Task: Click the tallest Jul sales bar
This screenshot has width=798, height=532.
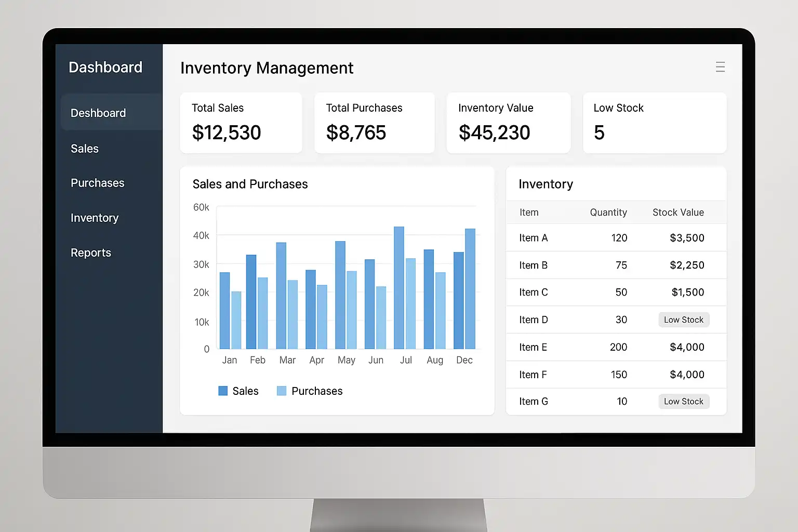Action: (x=399, y=288)
